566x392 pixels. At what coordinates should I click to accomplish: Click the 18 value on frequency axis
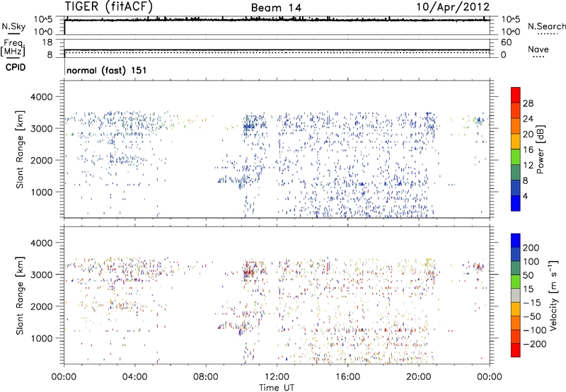pos(47,42)
